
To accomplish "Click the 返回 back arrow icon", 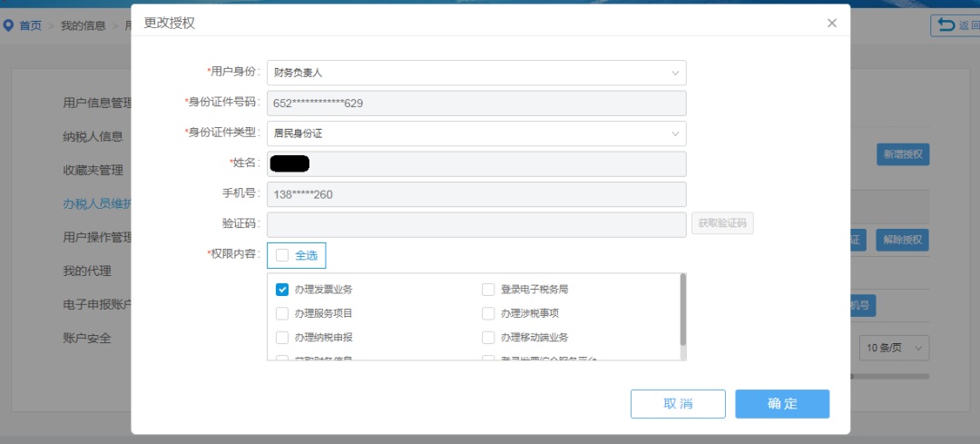I will click(x=946, y=25).
